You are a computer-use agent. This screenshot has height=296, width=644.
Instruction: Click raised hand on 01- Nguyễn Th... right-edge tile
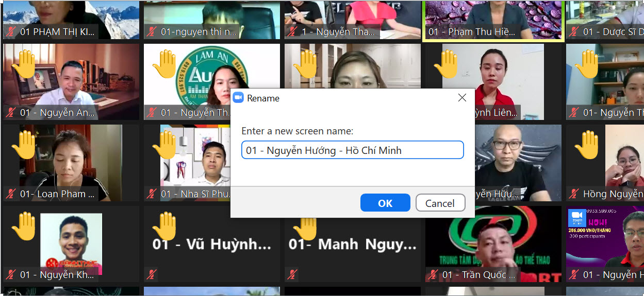tap(587, 64)
